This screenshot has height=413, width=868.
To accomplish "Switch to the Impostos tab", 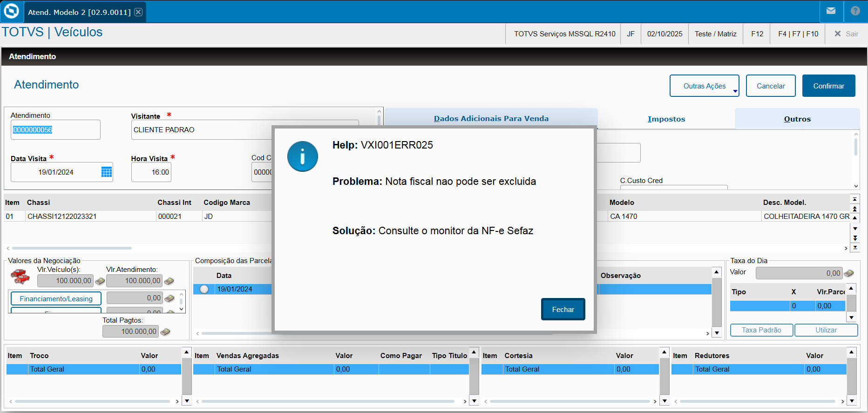I will tap(666, 119).
